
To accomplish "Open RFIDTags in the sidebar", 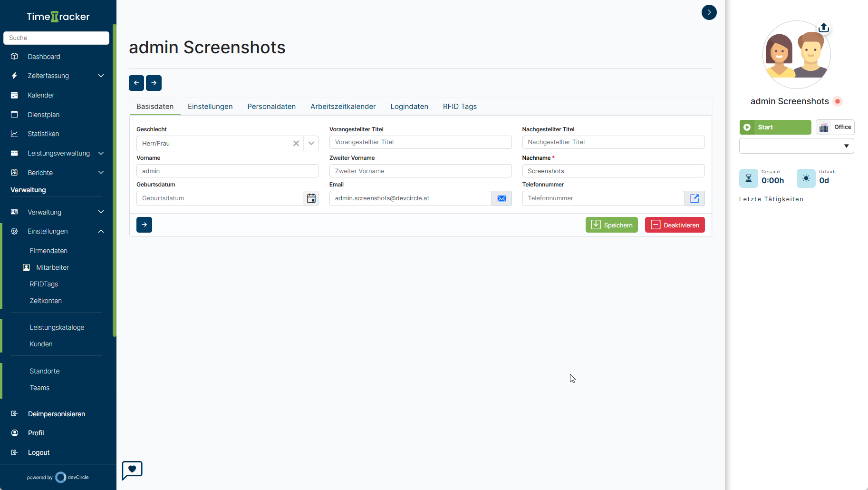I will pos(44,284).
